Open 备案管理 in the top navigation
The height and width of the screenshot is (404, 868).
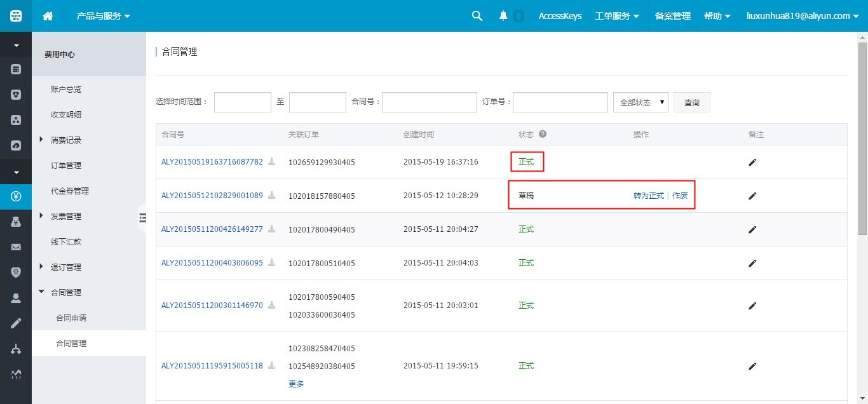tap(672, 16)
